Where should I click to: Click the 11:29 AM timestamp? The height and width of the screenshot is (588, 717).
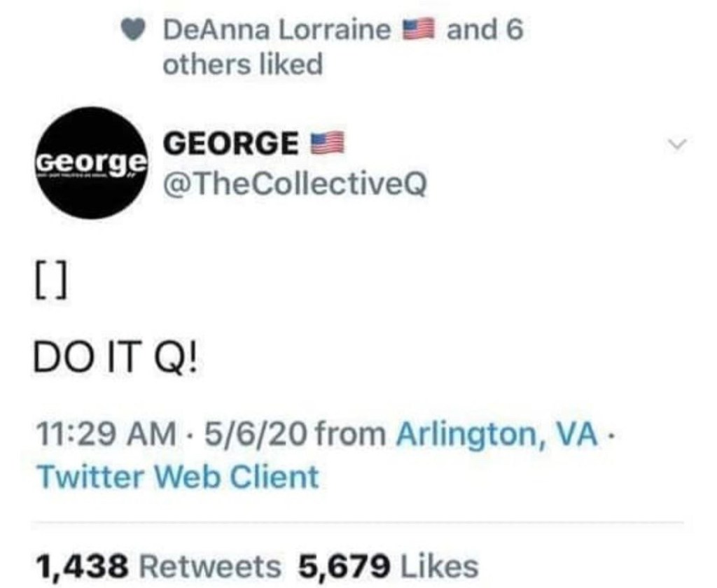pos(106,435)
